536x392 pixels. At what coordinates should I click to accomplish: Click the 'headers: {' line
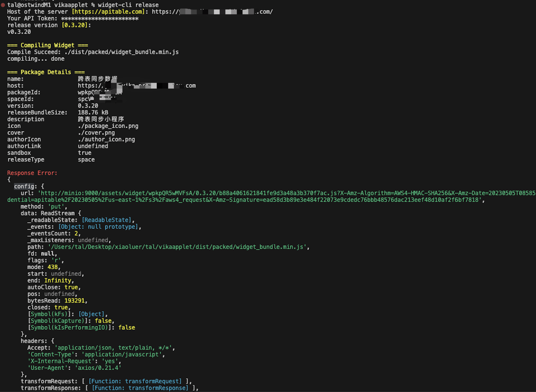[37, 341]
